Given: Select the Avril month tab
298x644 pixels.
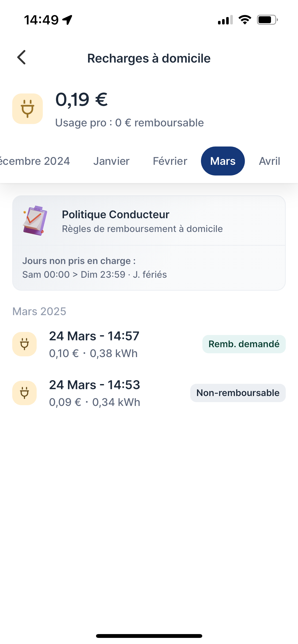Looking at the screenshot, I should coord(269,161).
